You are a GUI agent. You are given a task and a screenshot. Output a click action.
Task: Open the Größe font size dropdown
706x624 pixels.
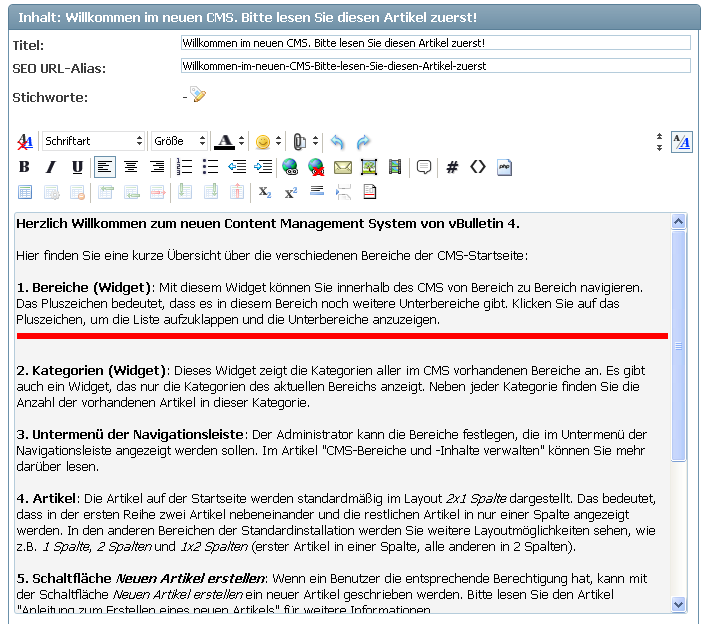180,142
